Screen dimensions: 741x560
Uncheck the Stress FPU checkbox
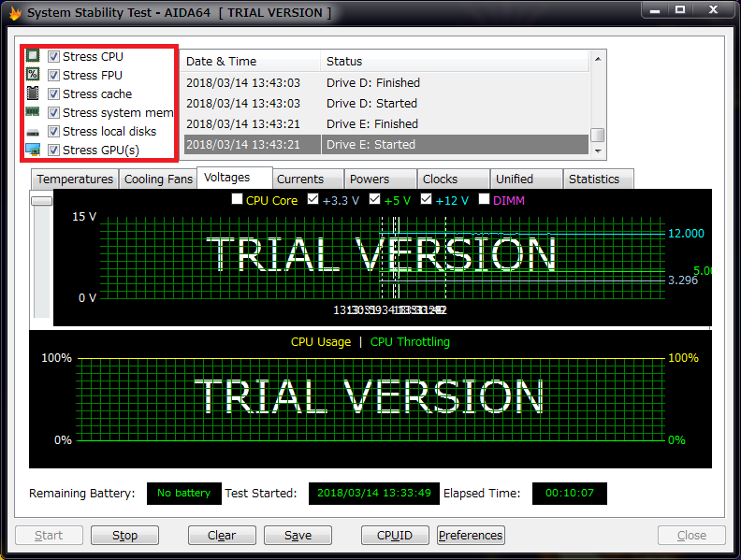[x=54, y=75]
